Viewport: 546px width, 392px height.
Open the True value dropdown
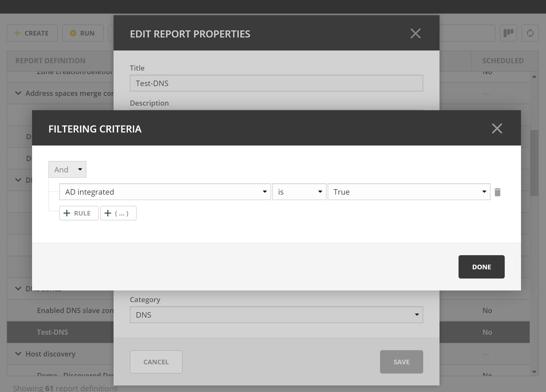pos(409,192)
